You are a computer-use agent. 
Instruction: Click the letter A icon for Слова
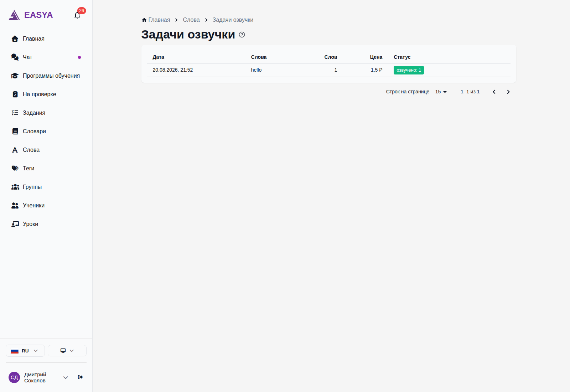[15, 150]
